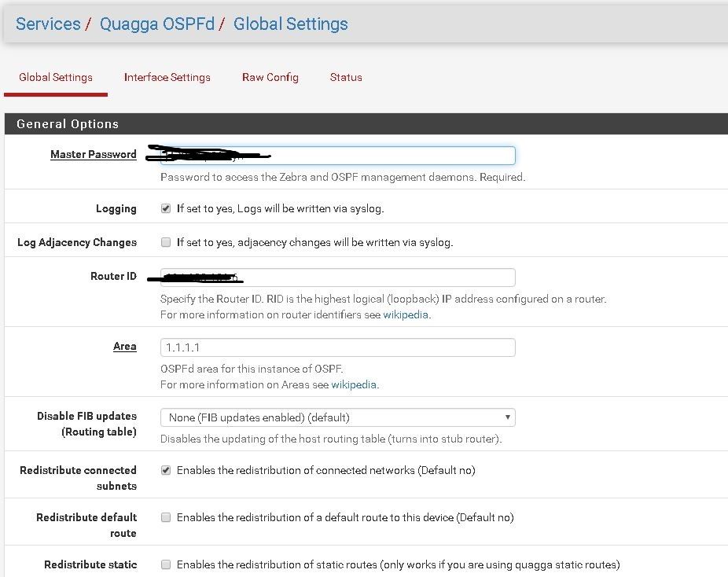Click the Global Settings breadcrumb title
This screenshot has height=577, width=728.
pyautogui.click(x=291, y=24)
